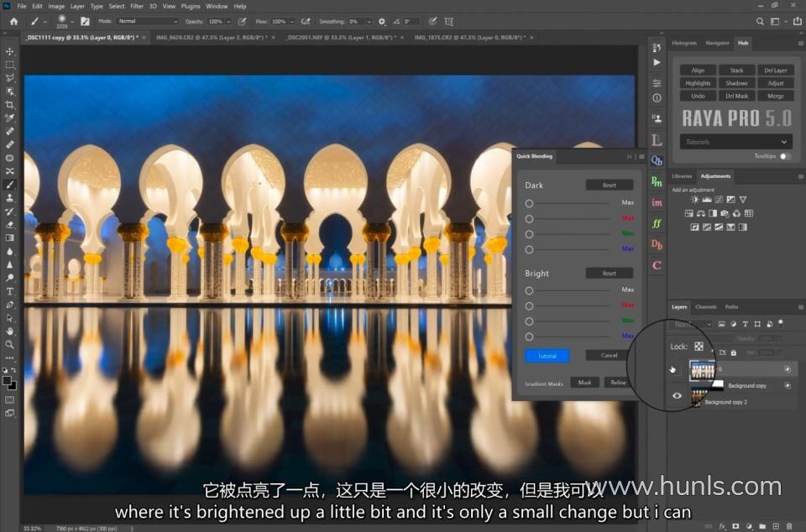Select the Crop tool

pyautogui.click(x=10, y=105)
